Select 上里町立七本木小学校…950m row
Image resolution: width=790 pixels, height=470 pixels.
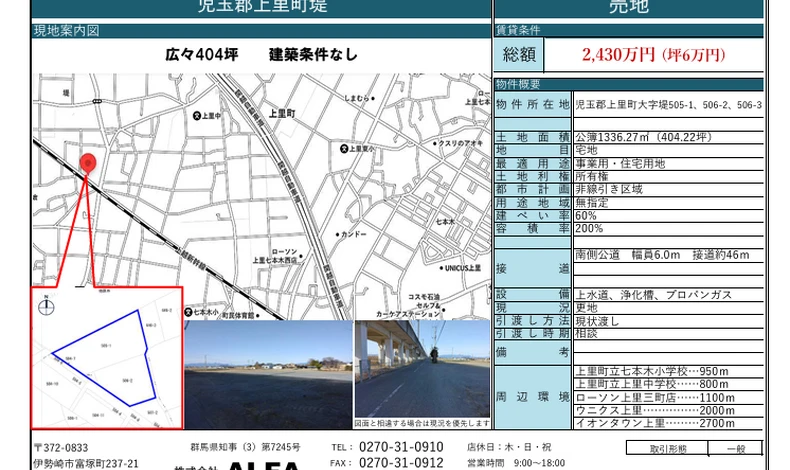[x=652, y=372]
